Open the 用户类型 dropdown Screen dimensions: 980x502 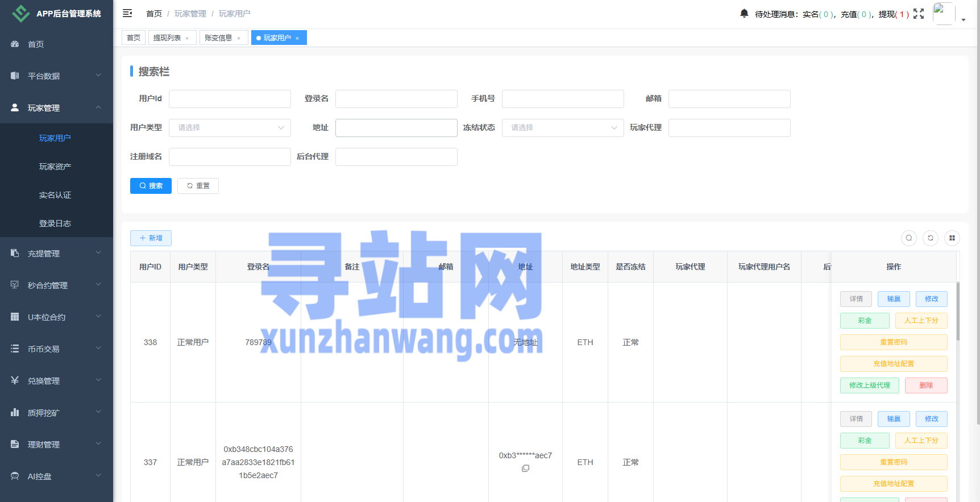(x=230, y=128)
